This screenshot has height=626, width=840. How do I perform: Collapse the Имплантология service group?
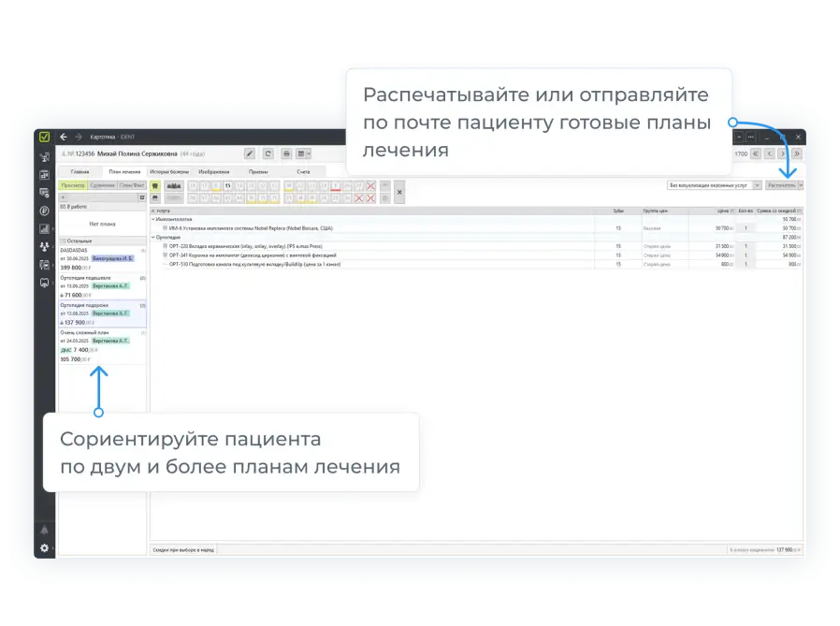[x=152, y=219]
